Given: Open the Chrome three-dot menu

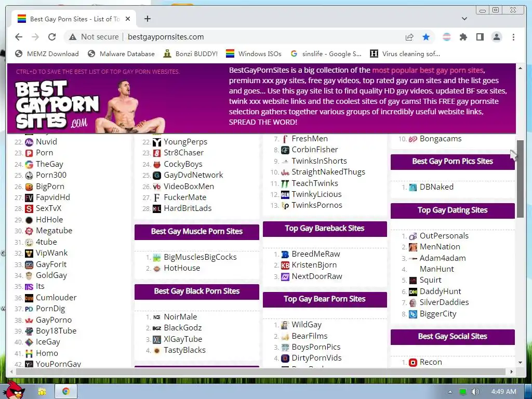Looking at the screenshot, I should (x=513, y=37).
